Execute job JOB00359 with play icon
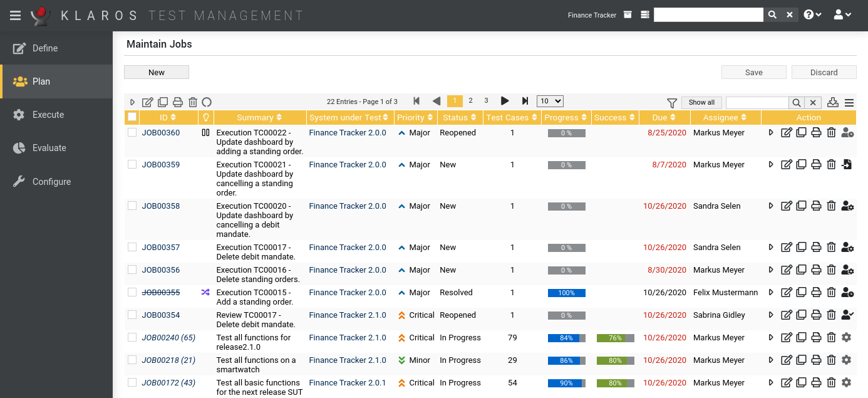The width and height of the screenshot is (868, 398). (772, 165)
